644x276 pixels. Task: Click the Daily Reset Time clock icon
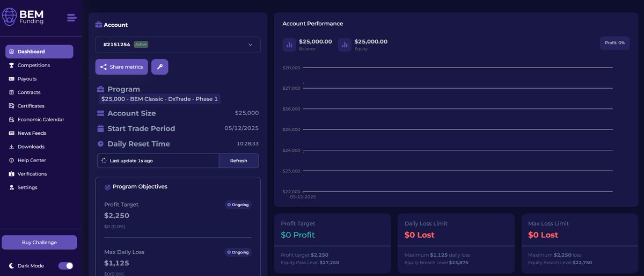[100, 144]
